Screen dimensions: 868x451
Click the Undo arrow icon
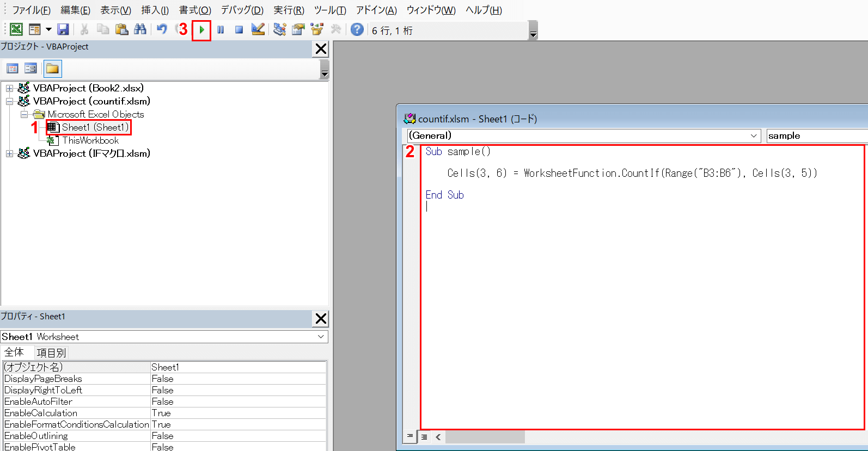coord(162,30)
